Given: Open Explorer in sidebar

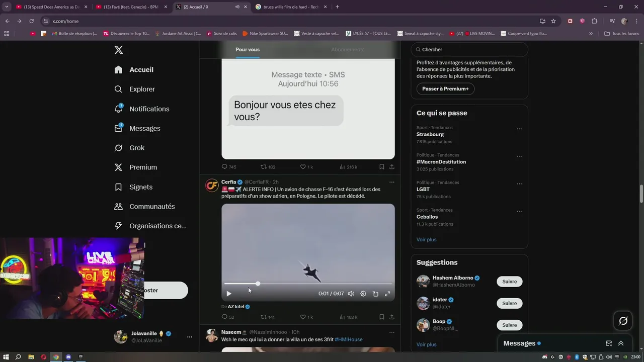Looking at the screenshot, I should coord(134,89).
